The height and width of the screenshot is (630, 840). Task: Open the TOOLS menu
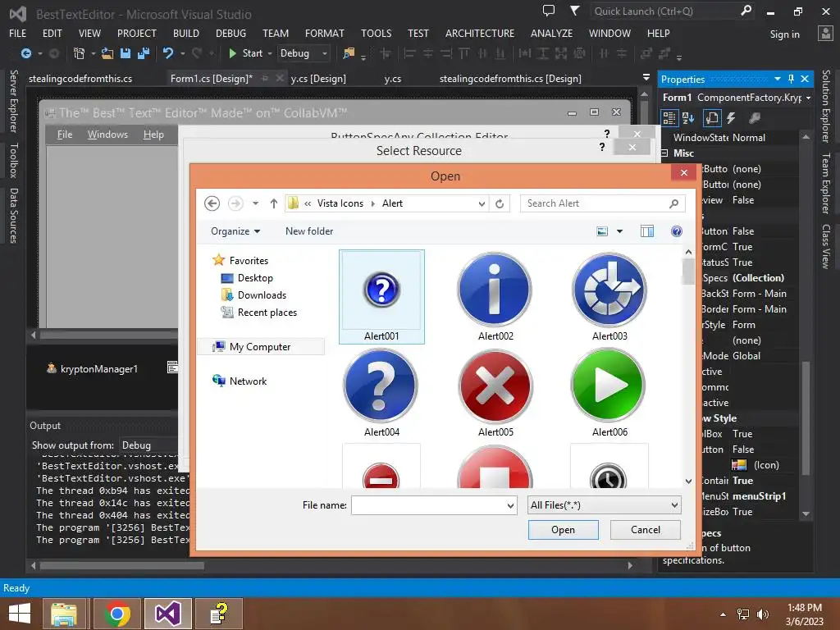pyautogui.click(x=376, y=33)
